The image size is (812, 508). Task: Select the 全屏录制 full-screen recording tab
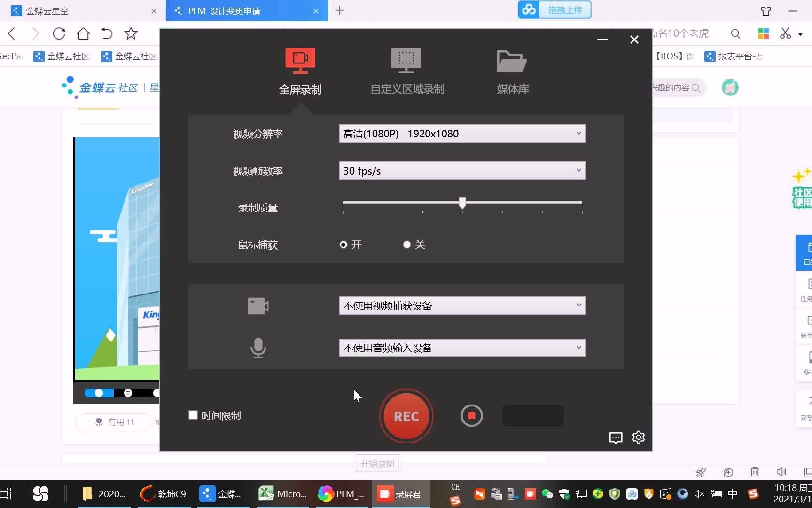pos(300,71)
